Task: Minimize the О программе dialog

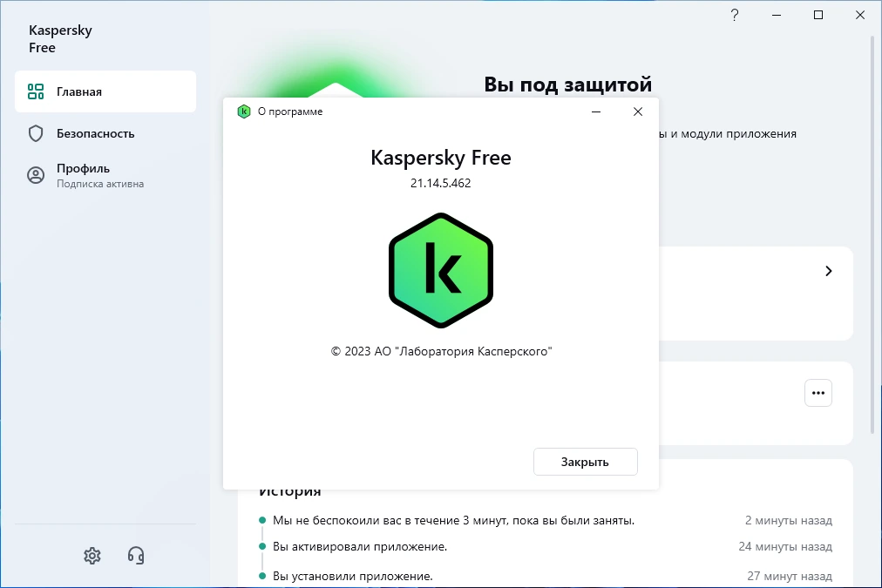Action: click(x=596, y=112)
